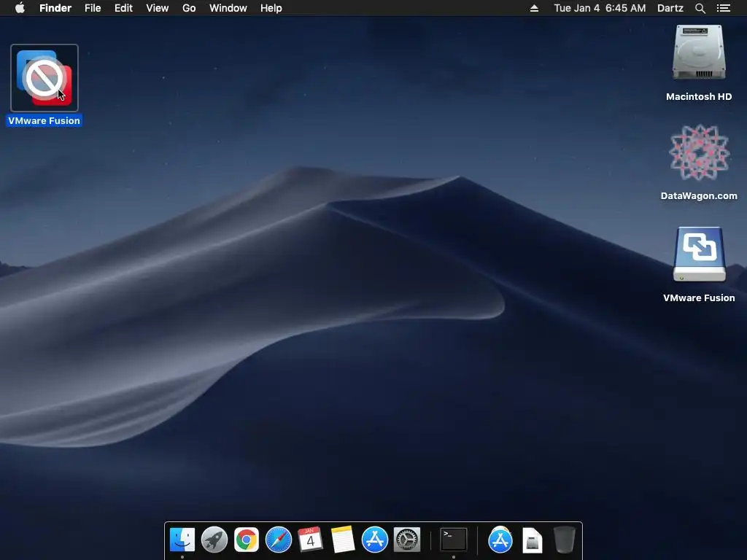This screenshot has height=560, width=747.
Task: Open the File menu
Action: pos(93,8)
